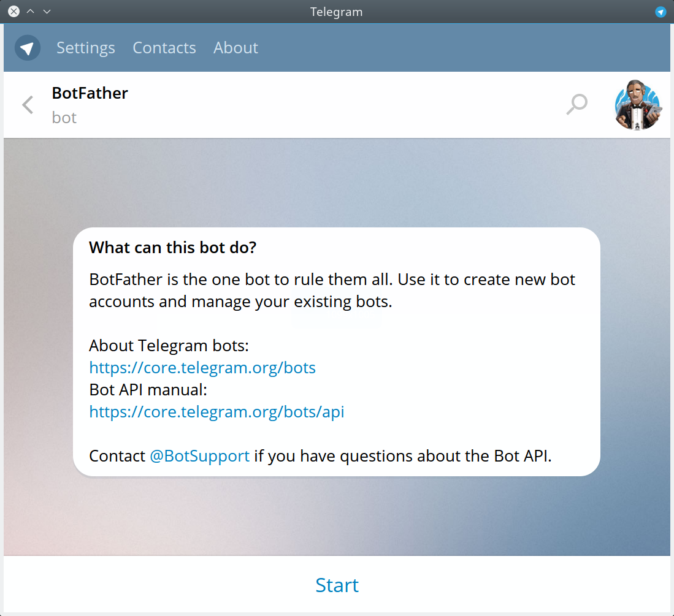Click the BotFather chat title
Screen dimensions: 674x616
click(90, 93)
